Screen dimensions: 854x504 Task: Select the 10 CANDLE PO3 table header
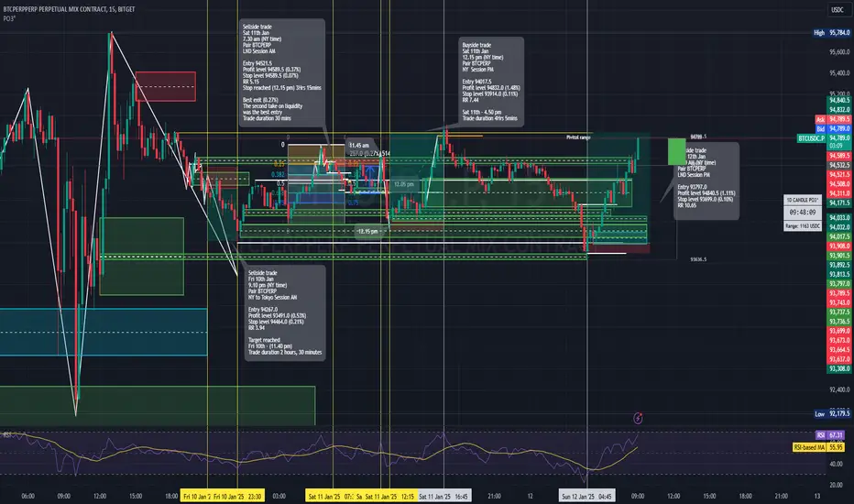click(803, 200)
